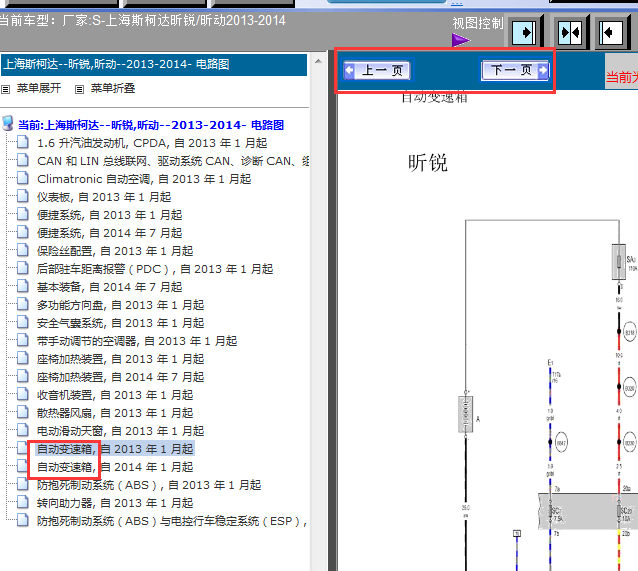Click the view control left-arrow icon
Viewport: 638px width, 571px height.
tap(612, 33)
